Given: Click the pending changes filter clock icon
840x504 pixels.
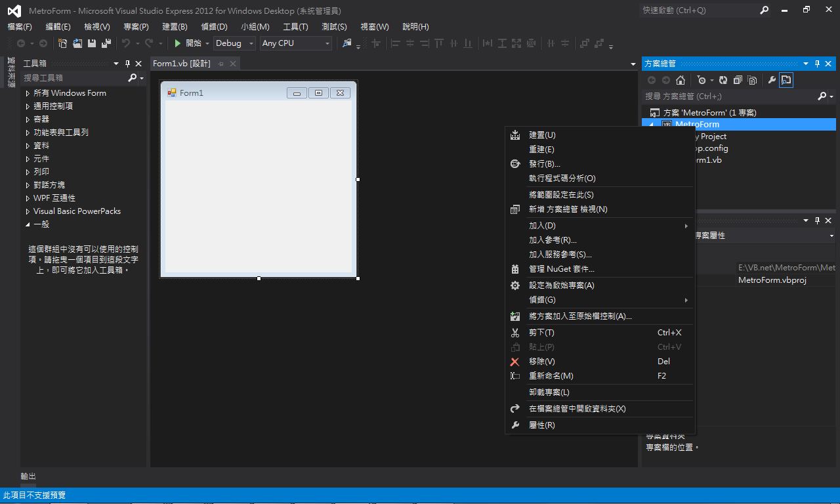Looking at the screenshot, I should (702, 80).
